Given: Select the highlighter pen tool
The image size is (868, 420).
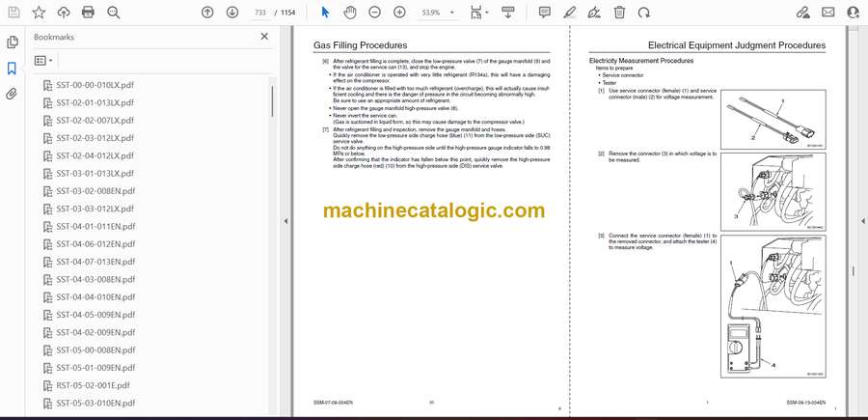Looking at the screenshot, I should pyautogui.click(x=569, y=13).
